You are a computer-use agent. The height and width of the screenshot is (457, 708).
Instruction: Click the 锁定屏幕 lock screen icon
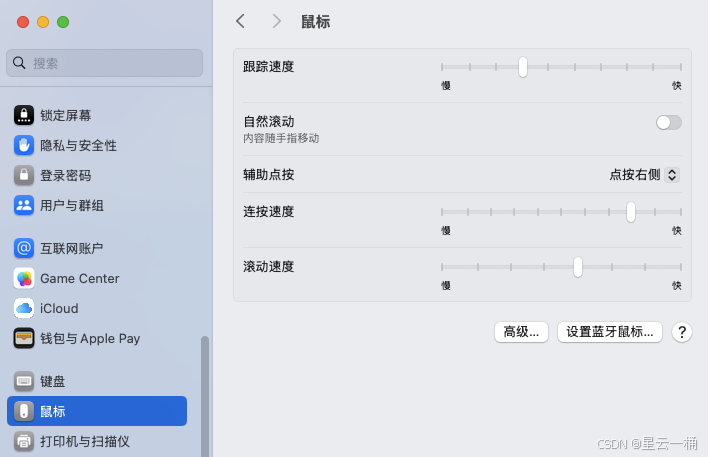pos(24,115)
